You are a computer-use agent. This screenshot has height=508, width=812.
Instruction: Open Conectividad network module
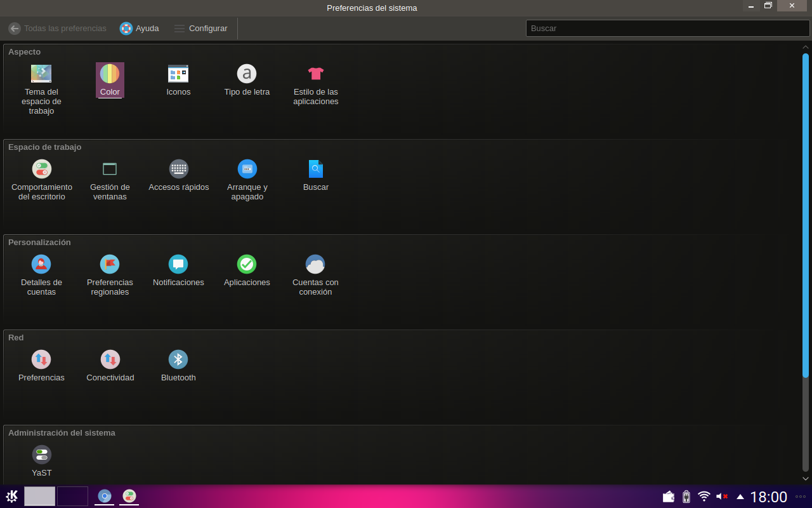coord(110,366)
